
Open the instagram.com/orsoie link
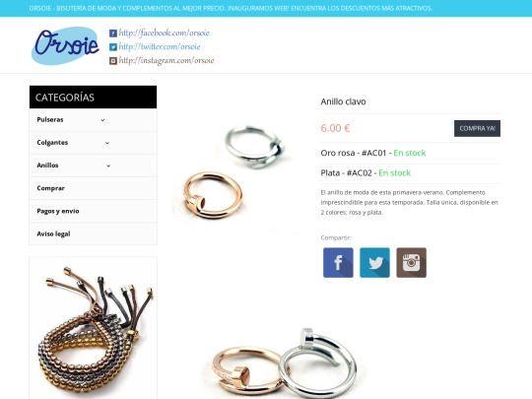166,61
